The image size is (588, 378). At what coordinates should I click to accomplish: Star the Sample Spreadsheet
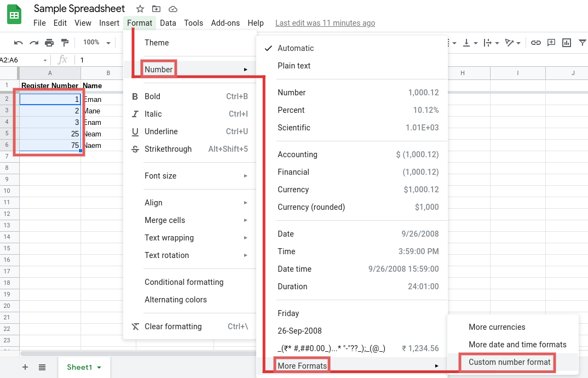tap(140, 9)
